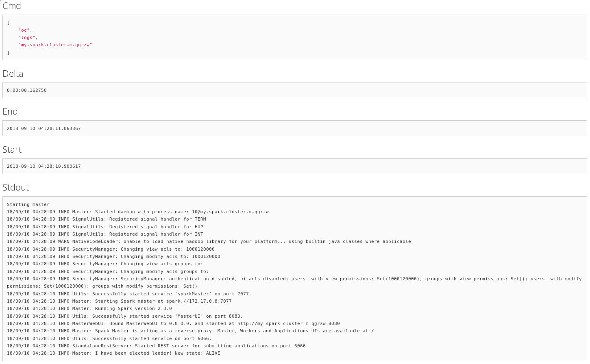Open the http://my-spark-cluster-m-qgrzw:8080 URL
590x364 pixels.
(x=288, y=323)
